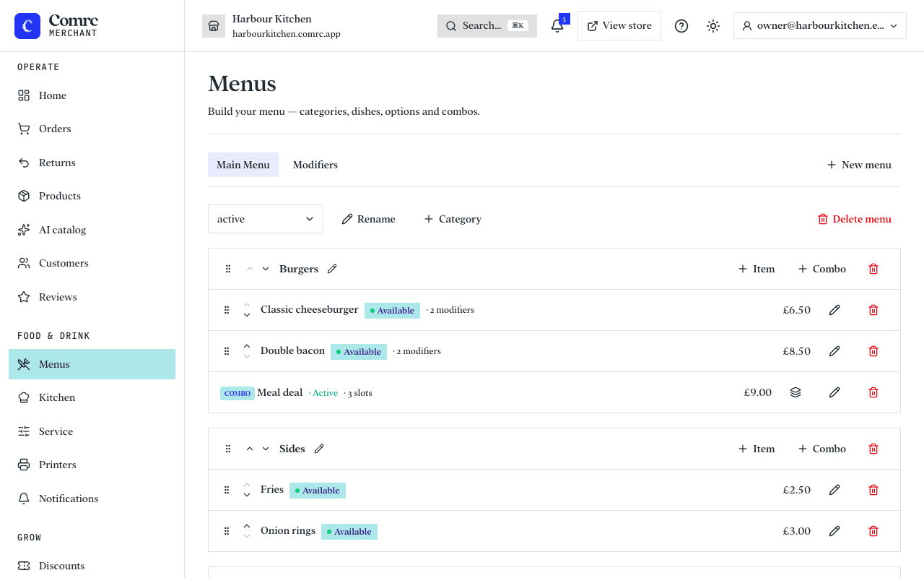Open the notifications bell in header
The width and height of the screenshot is (924, 578).
coord(557,26)
